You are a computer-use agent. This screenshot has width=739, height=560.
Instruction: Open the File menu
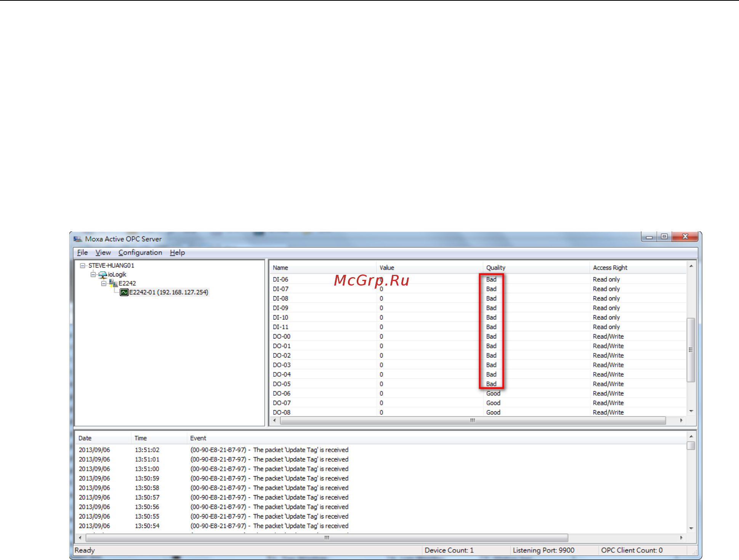pyautogui.click(x=82, y=252)
